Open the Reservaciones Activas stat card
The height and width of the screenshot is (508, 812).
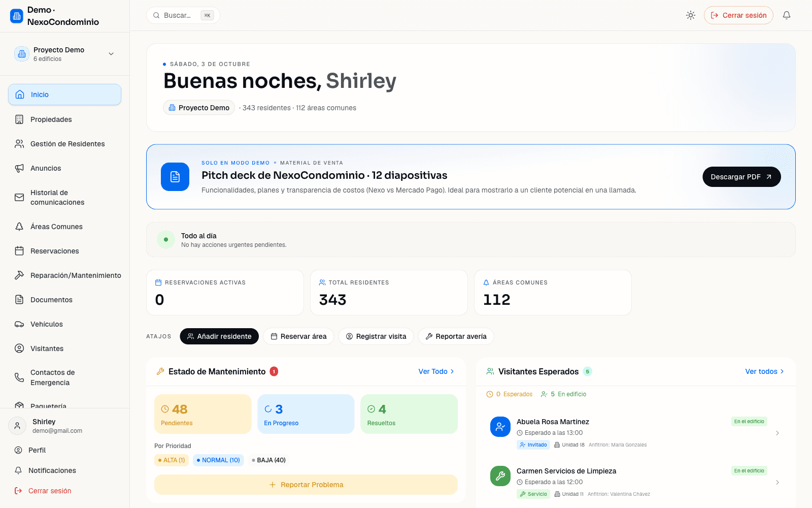point(225,293)
